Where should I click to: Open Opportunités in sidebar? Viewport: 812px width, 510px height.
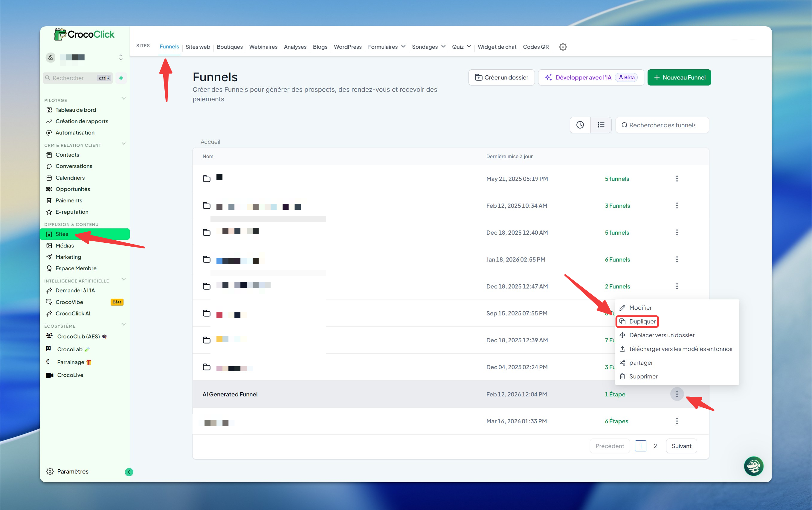tap(72, 189)
